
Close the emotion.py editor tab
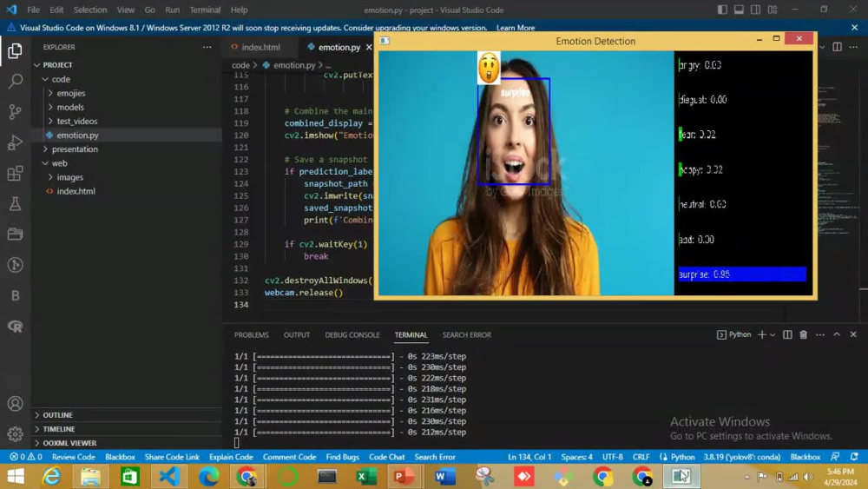pyautogui.click(x=369, y=47)
